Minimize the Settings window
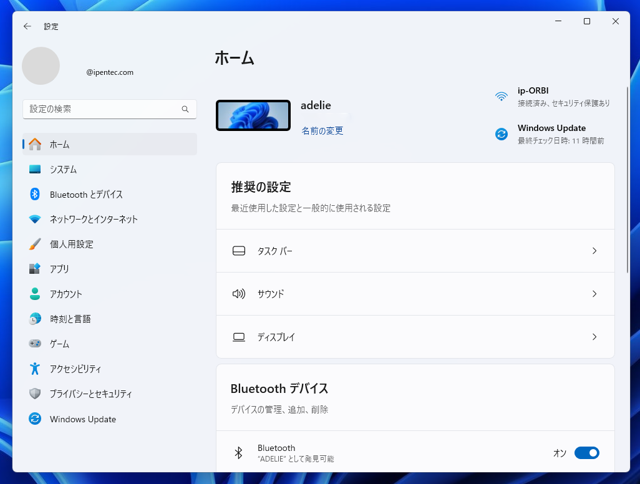The width and height of the screenshot is (640, 484). coord(558,21)
